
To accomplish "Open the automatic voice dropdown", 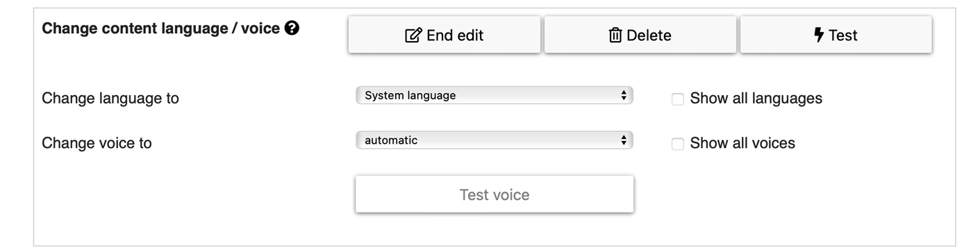I will (x=495, y=140).
